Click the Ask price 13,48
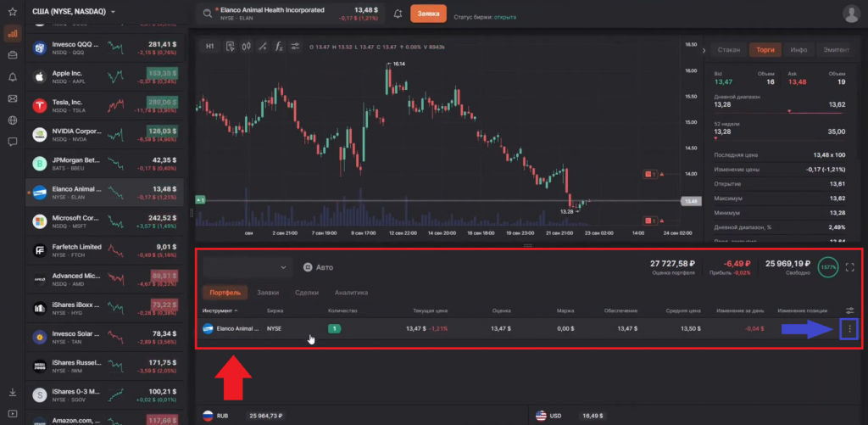 point(797,82)
